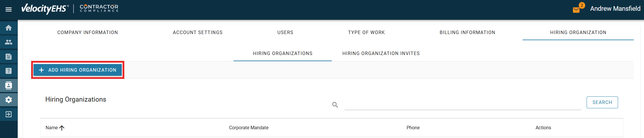Switch to Company Information tab
The height and width of the screenshot is (138, 644).
point(88,32)
